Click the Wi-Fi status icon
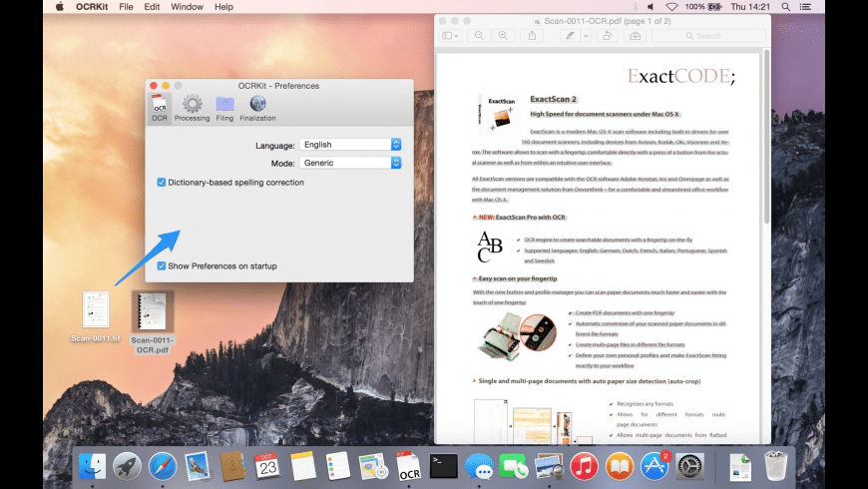 click(671, 7)
